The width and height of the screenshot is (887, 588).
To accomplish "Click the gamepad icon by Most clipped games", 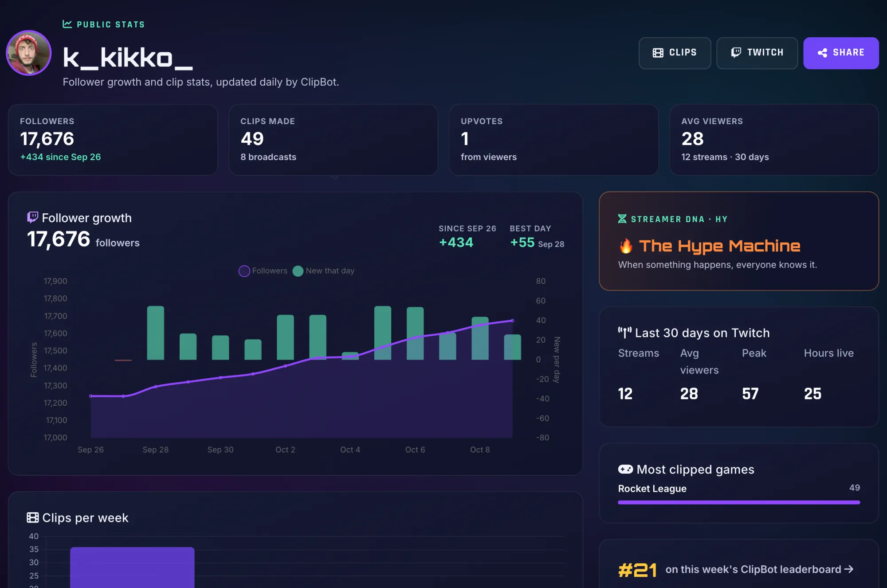I will [625, 469].
